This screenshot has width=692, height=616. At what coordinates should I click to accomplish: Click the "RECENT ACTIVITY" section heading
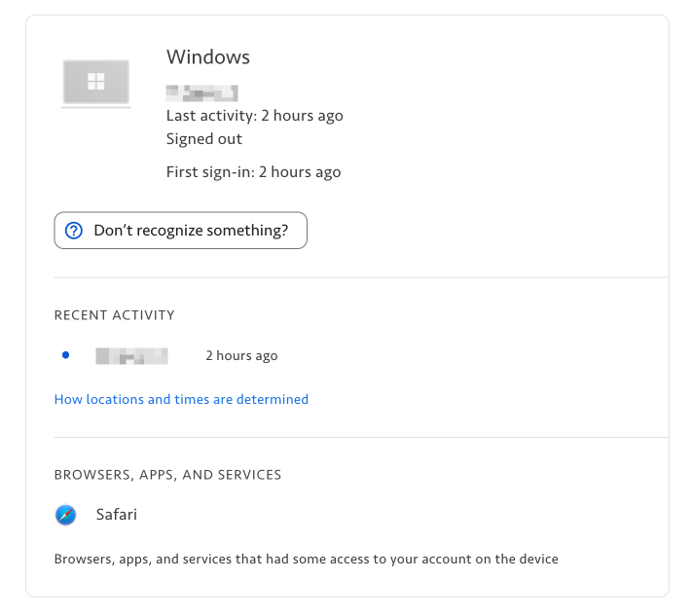pos(114,315)
